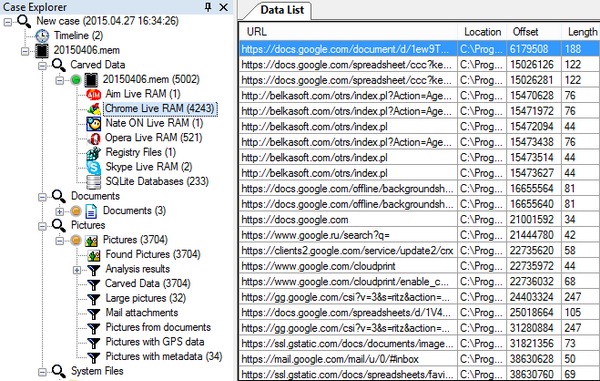Viewport: 600px width, 381px height.
Task: Select the Aim Live RAM icon
Action: point(93,94)
